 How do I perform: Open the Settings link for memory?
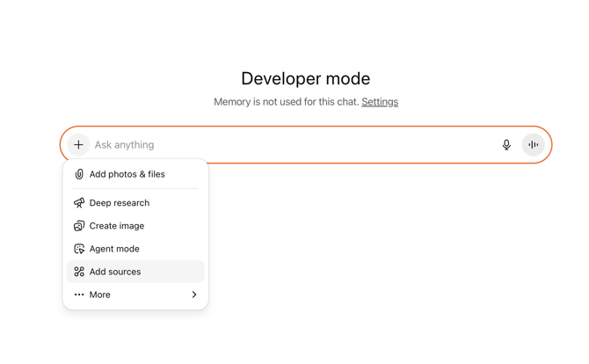(380, 102)
